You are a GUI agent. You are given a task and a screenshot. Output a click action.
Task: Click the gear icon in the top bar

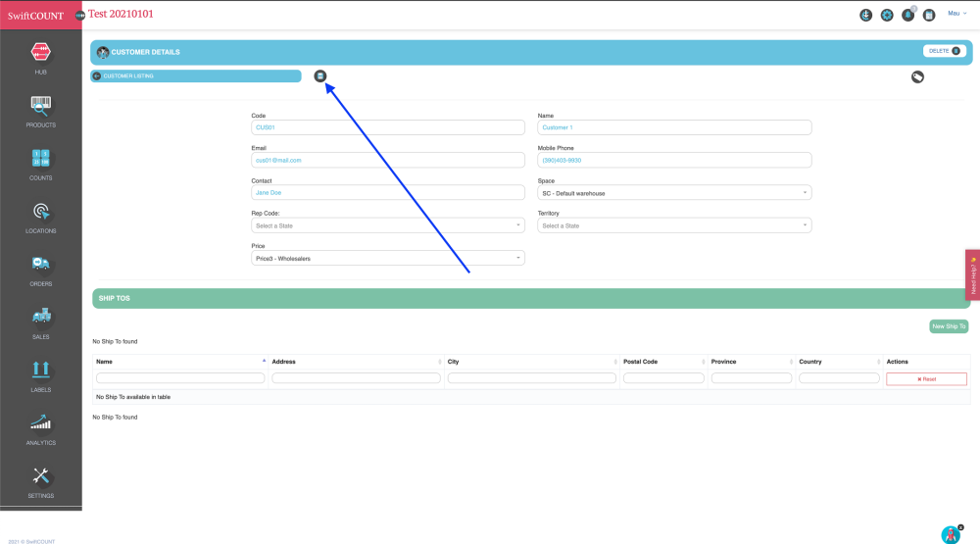point(887,15)
